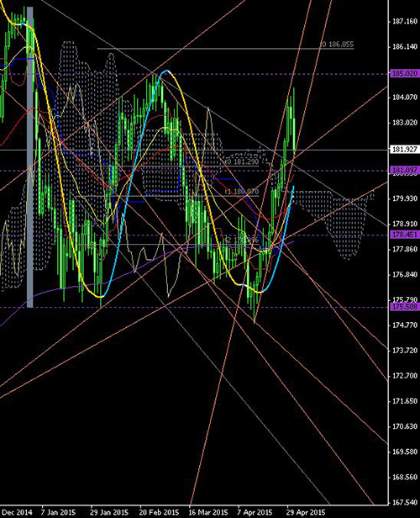Click the 187.160 price scale value

coord(405,22)
